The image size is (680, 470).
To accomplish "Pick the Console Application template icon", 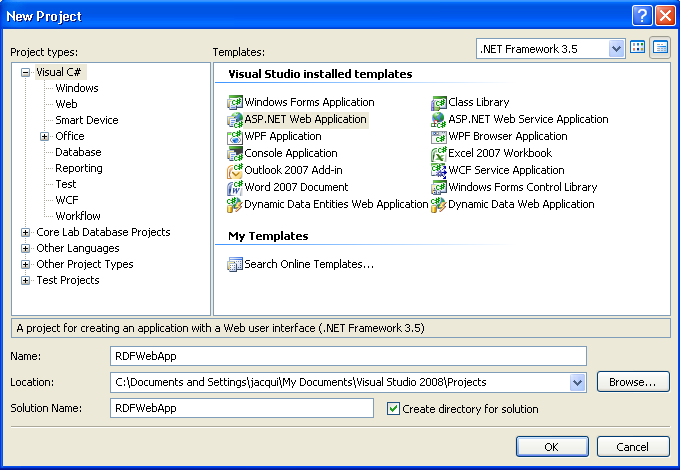I will tap(235, 153).
